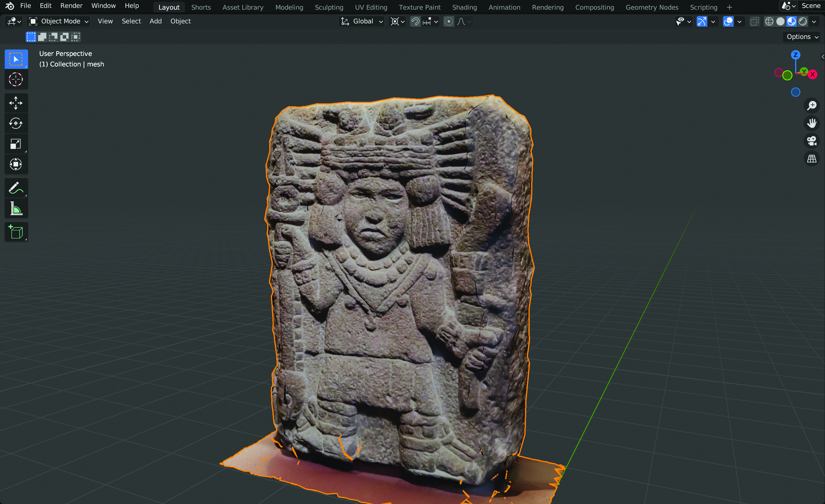The width and height of the screenshot is (825, 504).
Task: Select the Scale tool
Action: click(x=16, y=144)
